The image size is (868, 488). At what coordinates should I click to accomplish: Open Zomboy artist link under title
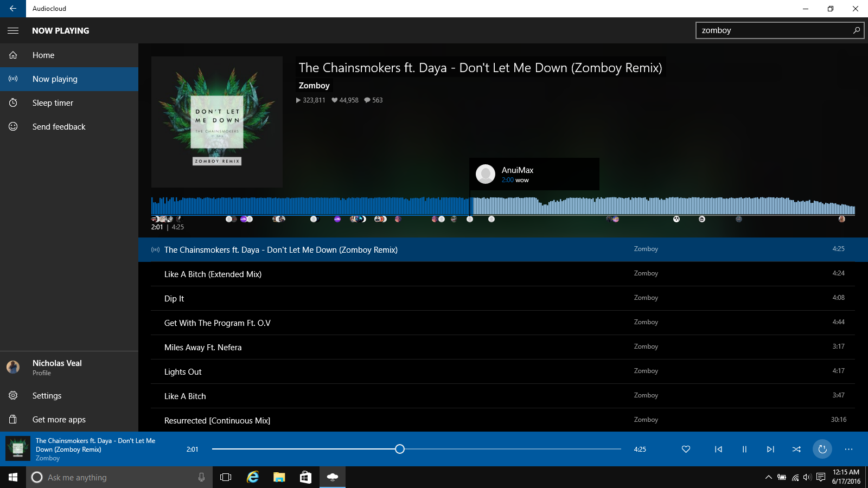(x=314, y=86)
